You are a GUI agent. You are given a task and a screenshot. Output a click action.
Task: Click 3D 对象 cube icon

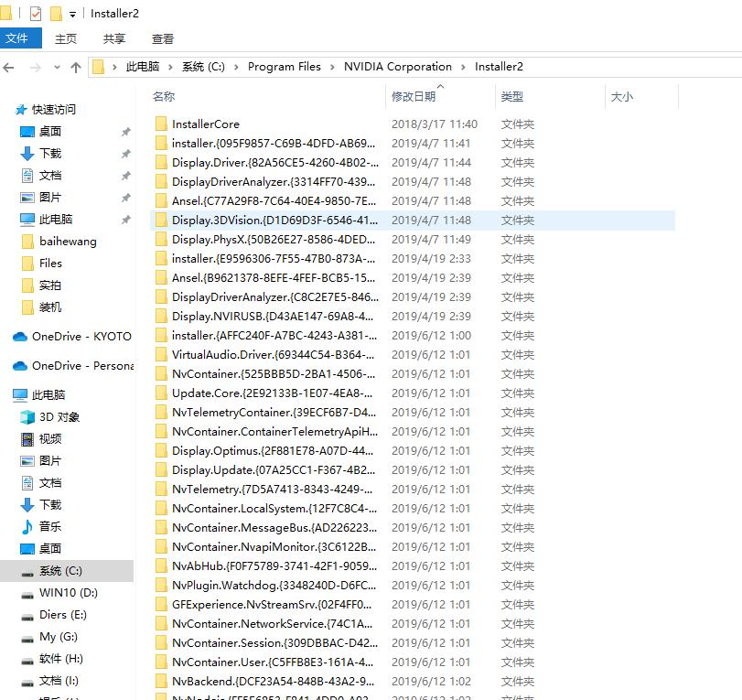[x=27, y=417]
